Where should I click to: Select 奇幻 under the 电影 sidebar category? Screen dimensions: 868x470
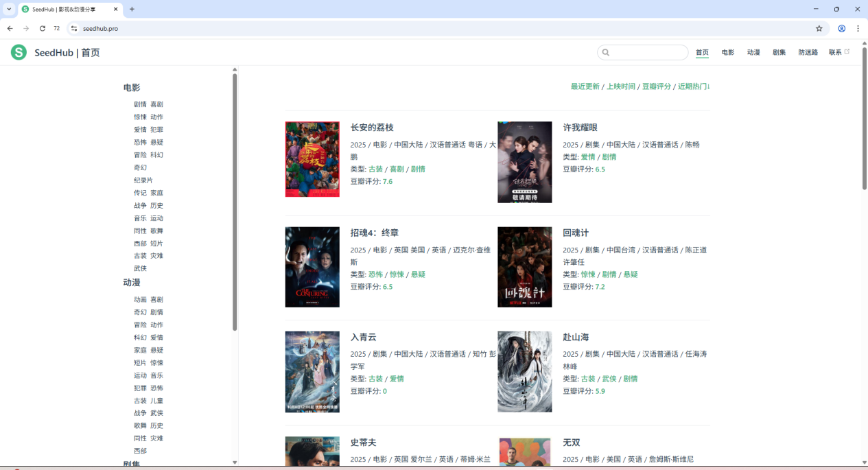[x=140, y=167]
